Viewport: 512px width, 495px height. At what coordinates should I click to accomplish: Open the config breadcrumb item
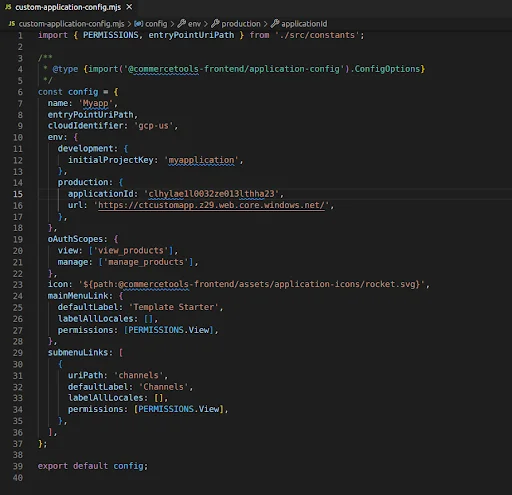point(156,24)
